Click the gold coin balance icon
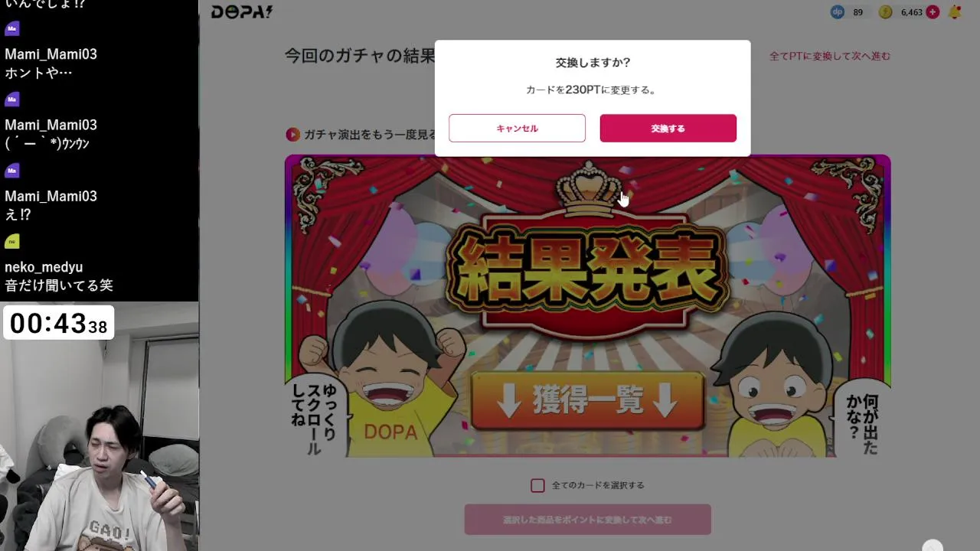 (x=885, y=12)
